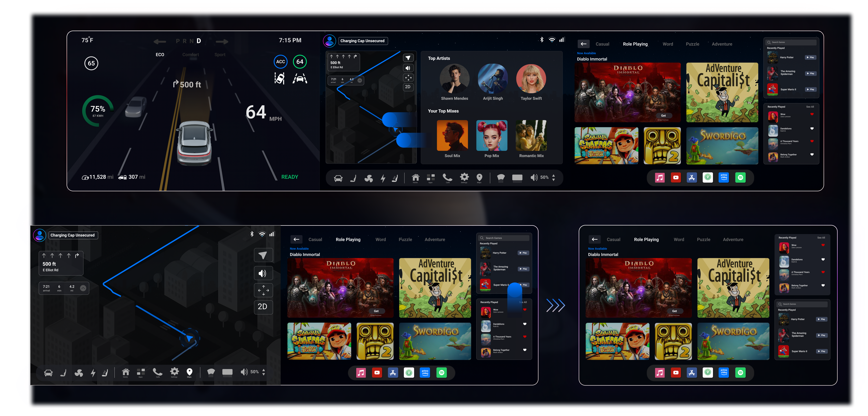This screenshot has width=868, height=416.
Task: Play Harry Potter from the top dashboard list
Action: coord(810,58)
